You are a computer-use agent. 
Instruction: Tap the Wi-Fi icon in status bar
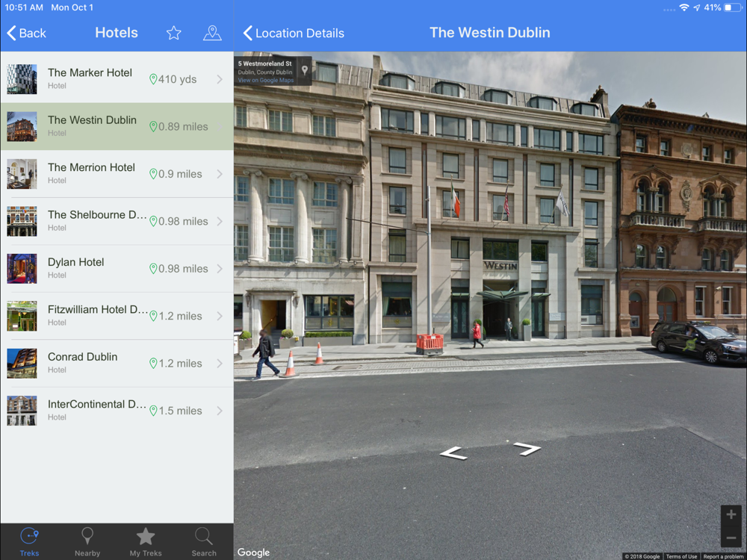point(684,7)
